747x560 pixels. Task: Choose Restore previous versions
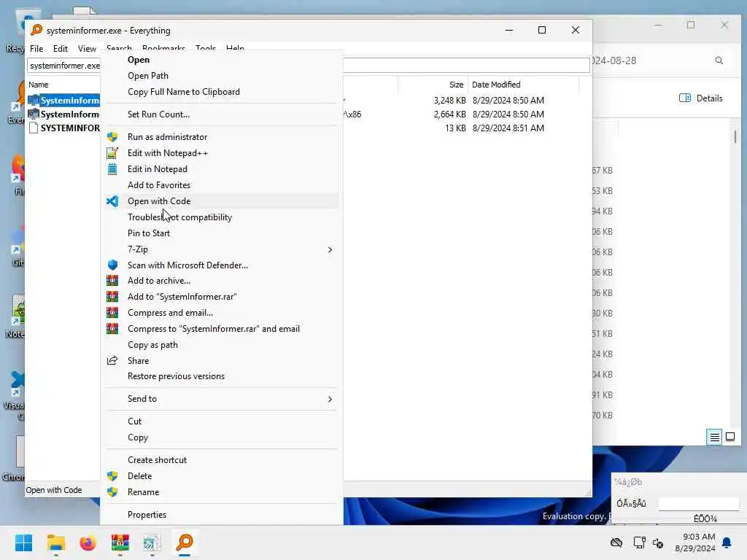click(x=176, y=376)
